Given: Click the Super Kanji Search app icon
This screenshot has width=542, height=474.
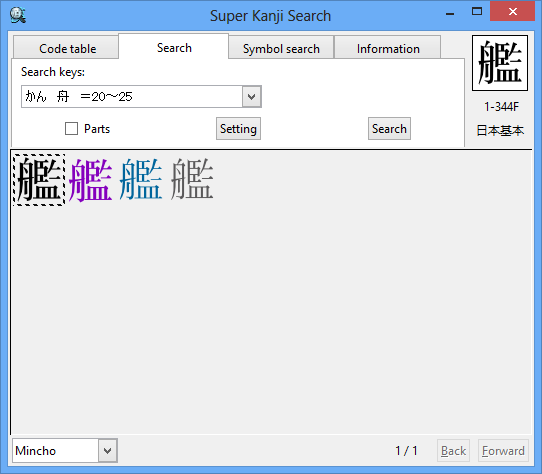Looking at the screenshot, I should point(17,16).
